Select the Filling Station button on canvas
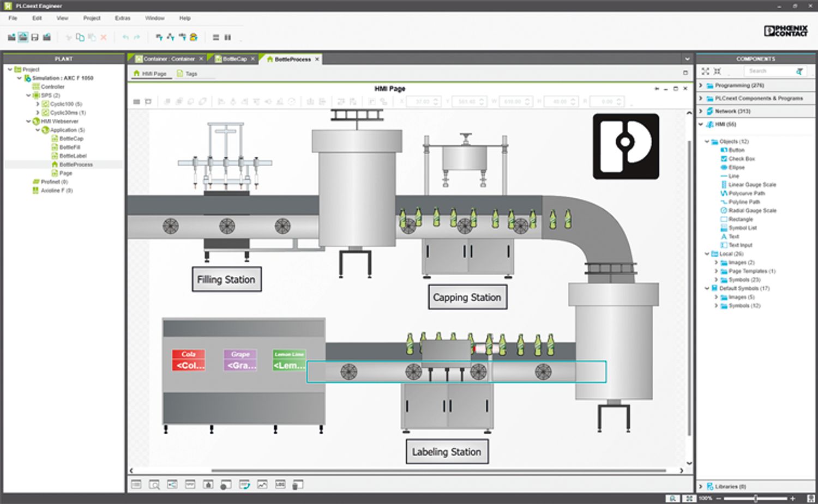The height and width of the screenshot is (504, 818). pos(226,280)
